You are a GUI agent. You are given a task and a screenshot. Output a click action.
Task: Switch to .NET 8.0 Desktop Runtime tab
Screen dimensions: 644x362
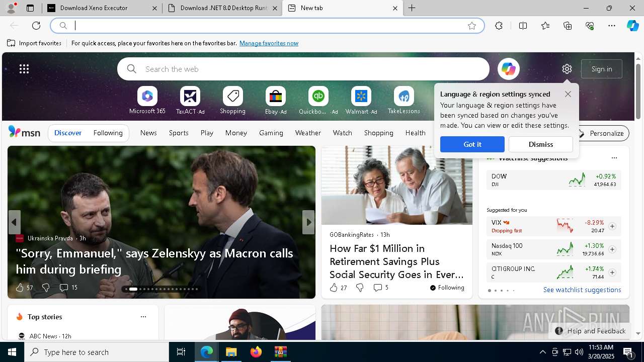point(222,8)
